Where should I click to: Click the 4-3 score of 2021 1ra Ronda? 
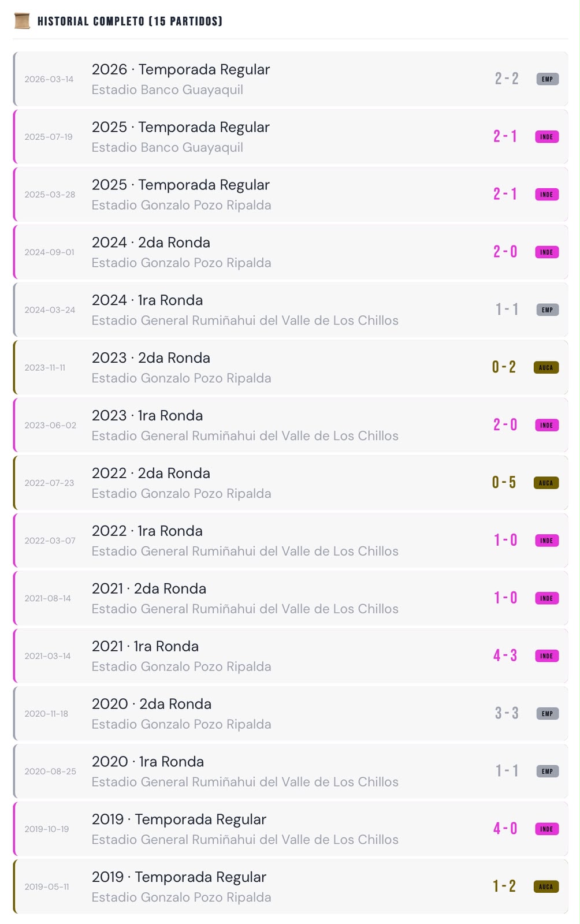[x=505, y=655]
